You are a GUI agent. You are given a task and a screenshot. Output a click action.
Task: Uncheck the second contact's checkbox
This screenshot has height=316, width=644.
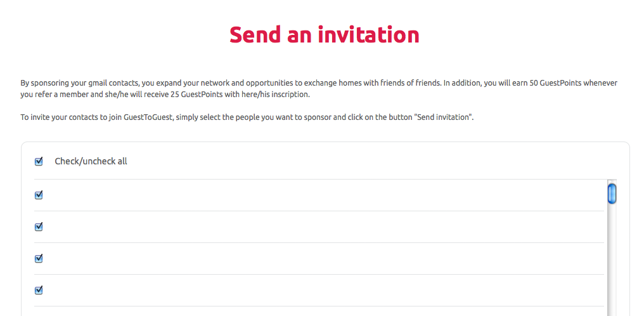[39, 227]
